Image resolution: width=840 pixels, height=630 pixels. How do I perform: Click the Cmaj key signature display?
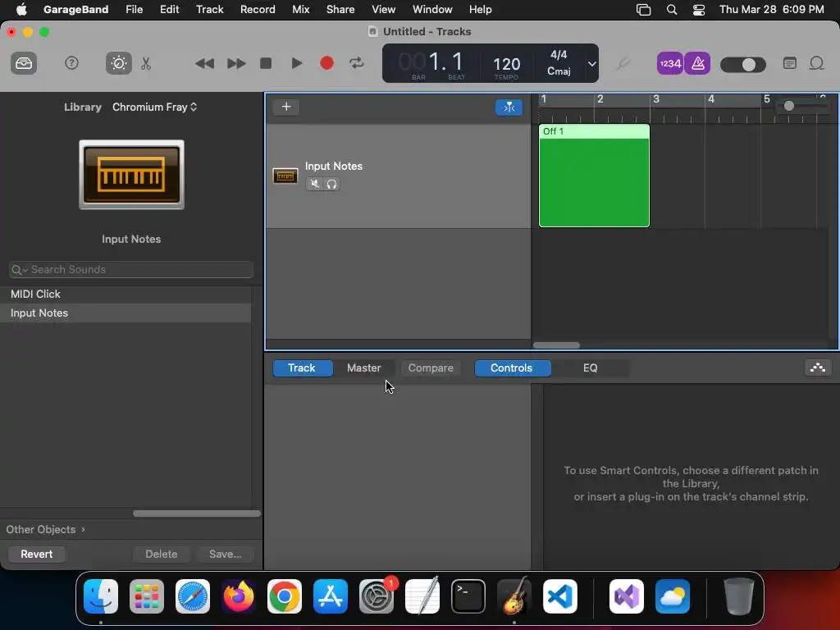click(559, 71)
